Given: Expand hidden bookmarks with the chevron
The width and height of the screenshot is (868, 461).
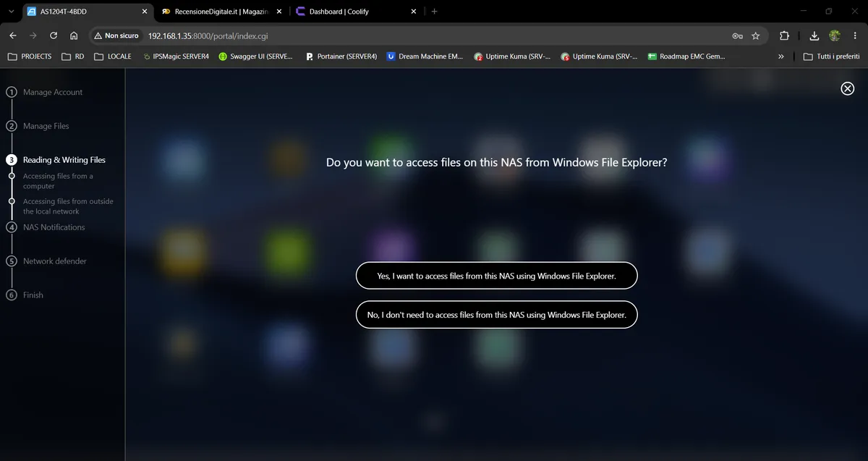Looking at the screenshot, I should tap(780, 56).
